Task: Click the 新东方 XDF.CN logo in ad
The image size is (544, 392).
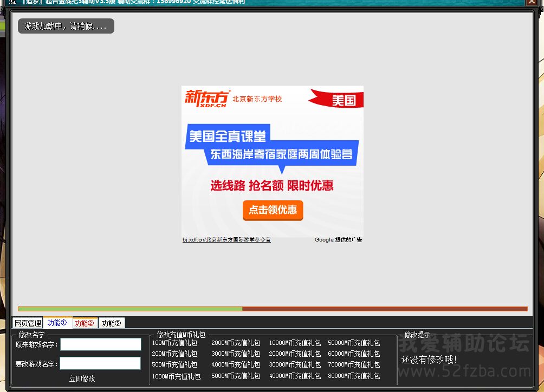Action: [207, 98]
